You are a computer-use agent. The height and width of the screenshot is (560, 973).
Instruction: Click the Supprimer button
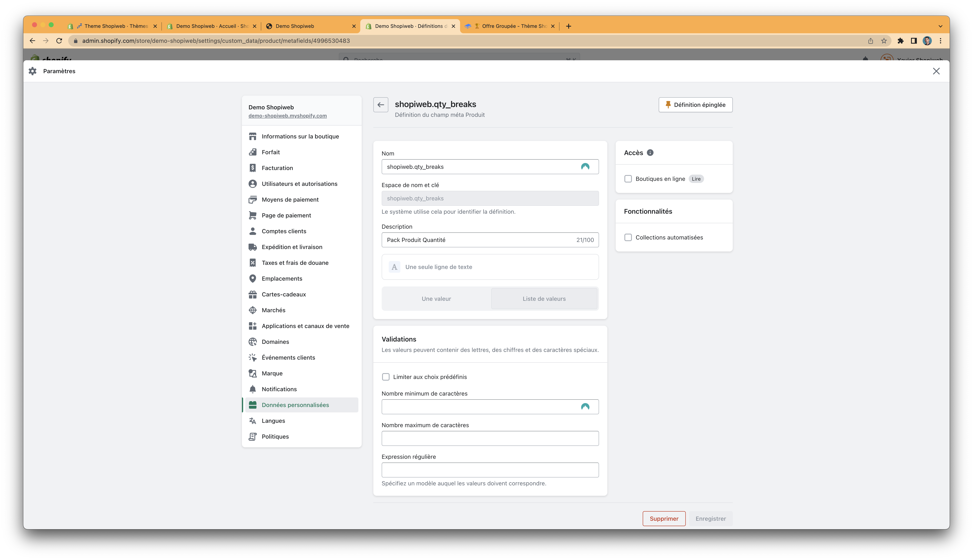pyautogui.click(x=664, y=518)
